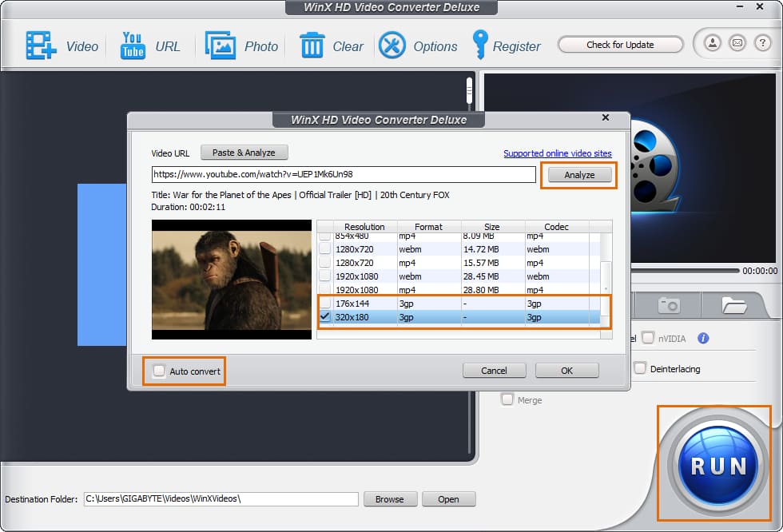Click the Destination Folder path field
Viewport: 783px width, 532px height.
point(221,498)
